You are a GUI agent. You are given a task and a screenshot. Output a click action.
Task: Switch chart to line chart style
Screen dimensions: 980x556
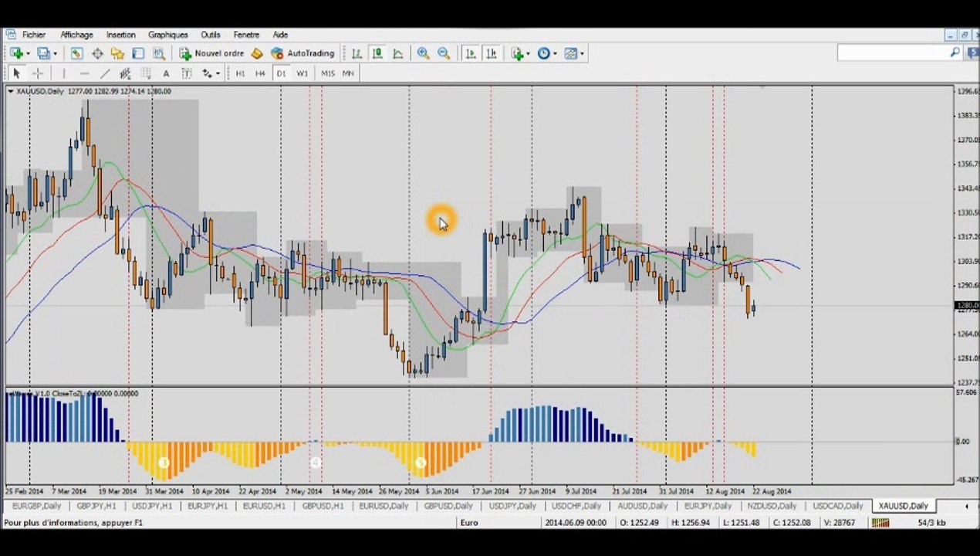(397, 53)
